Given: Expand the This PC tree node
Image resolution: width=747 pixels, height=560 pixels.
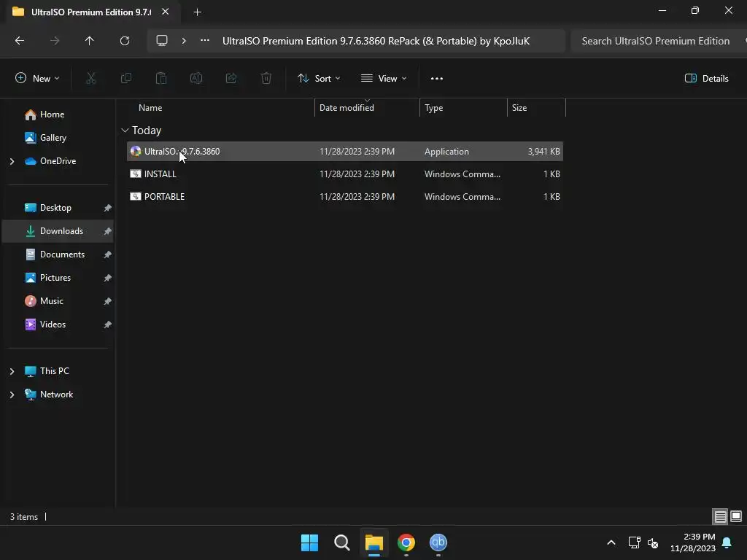Looking at the screenshot, I should [12, 371].
